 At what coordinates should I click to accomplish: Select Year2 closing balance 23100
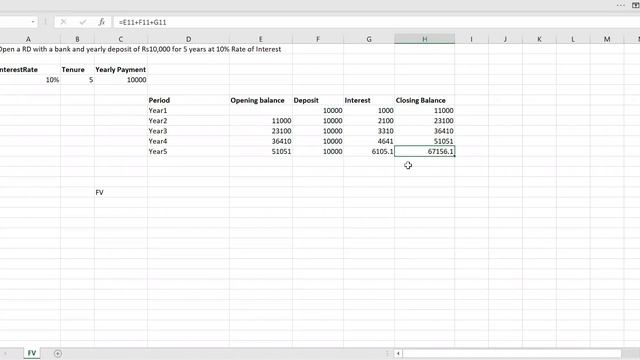pyautogui.click(x=424, y=121)
